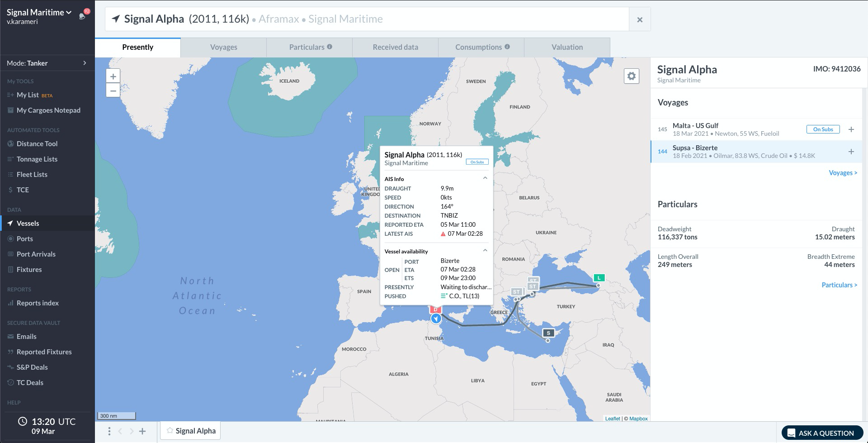Click the Consumptions tab info icon
Image resolution: width=868 pixels, height=443 pixels.
[x=507, y=47]
